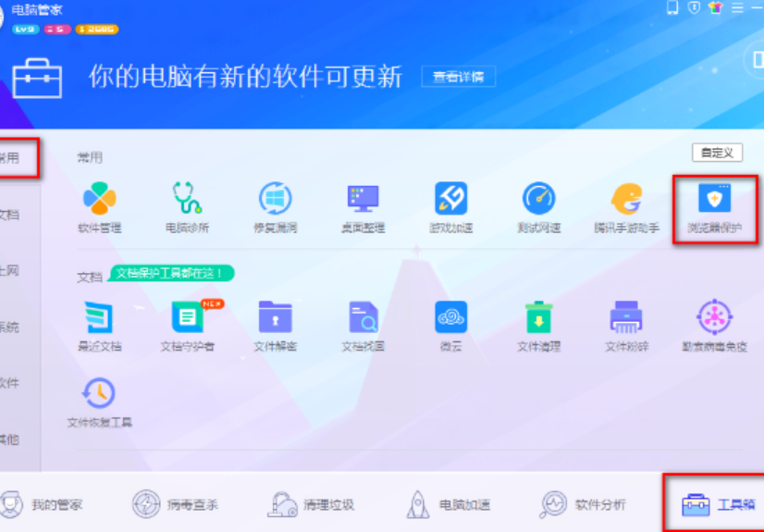Switch to 病毒查杀 virus scan tab
The height and width of the screenshot is (532, 764).
click(x=176, y=504)
